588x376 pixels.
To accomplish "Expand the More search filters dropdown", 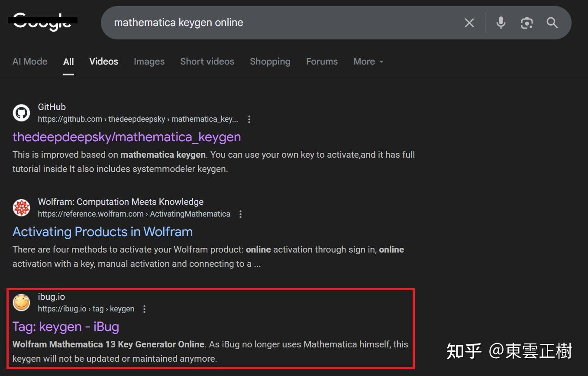I will pyautogui.click(x=368, y=62).
